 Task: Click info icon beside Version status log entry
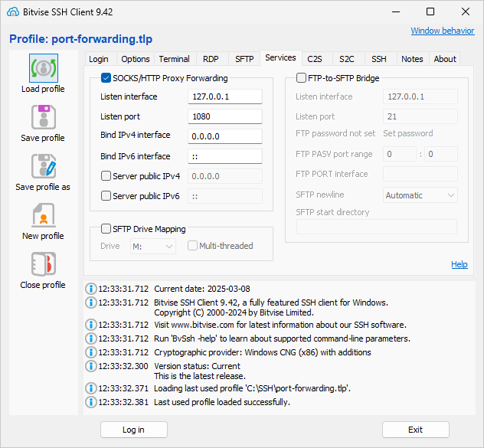(90, 366)
